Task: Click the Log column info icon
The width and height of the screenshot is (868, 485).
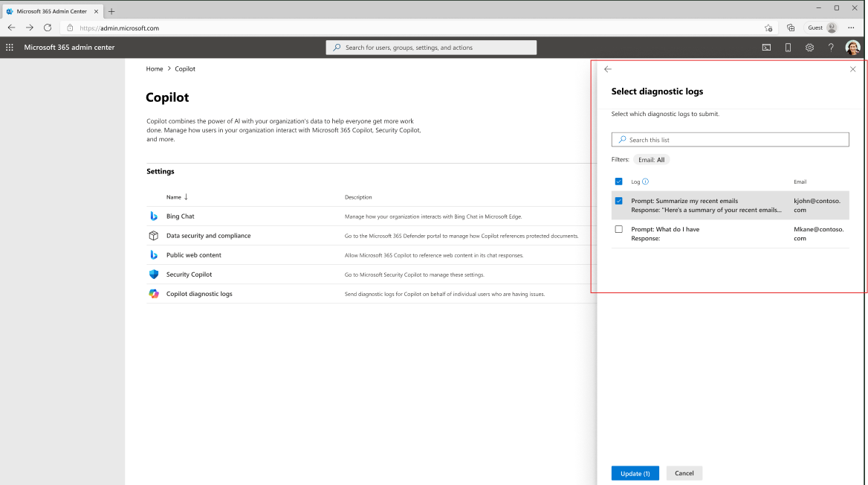Action: tap(646, 182)
